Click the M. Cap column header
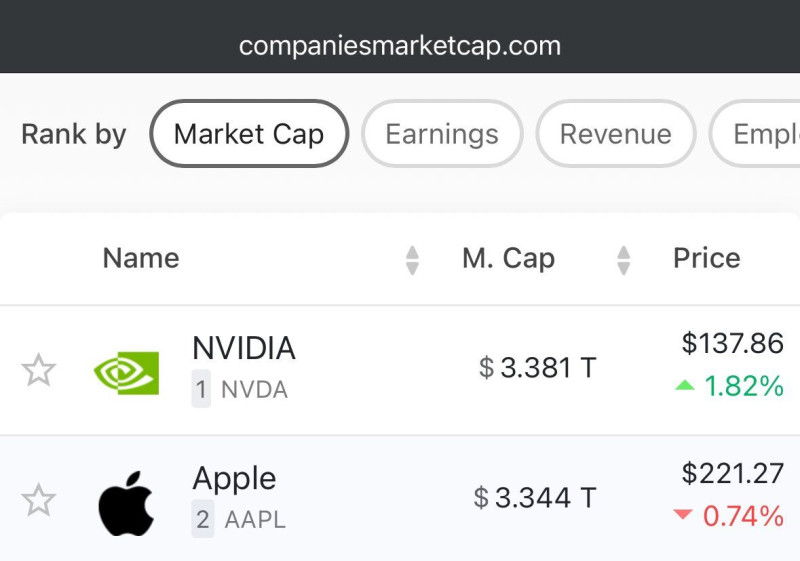The image size is (800, 561). pyautogui.click(x=508, y=258)
